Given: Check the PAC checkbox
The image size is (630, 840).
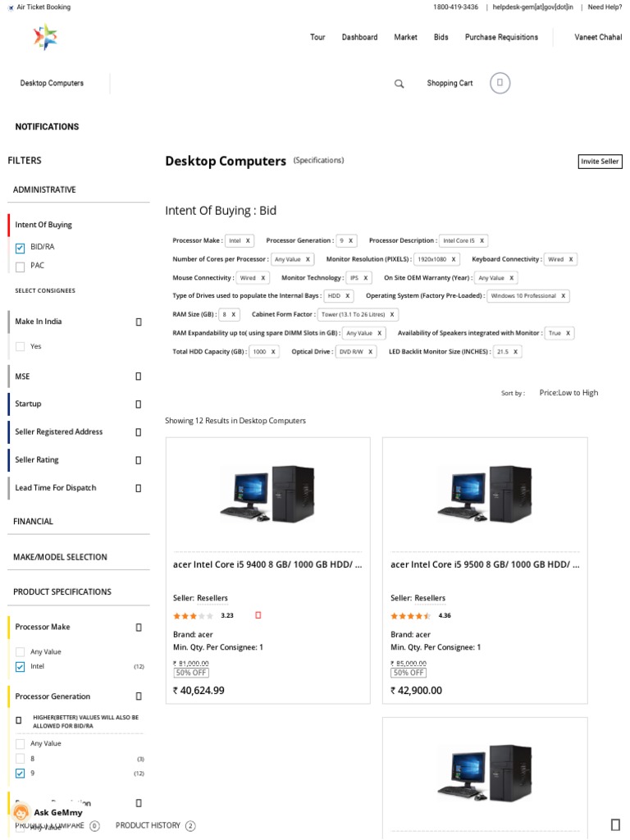Looking at the screenshot, I should click(x=21, y=267).
